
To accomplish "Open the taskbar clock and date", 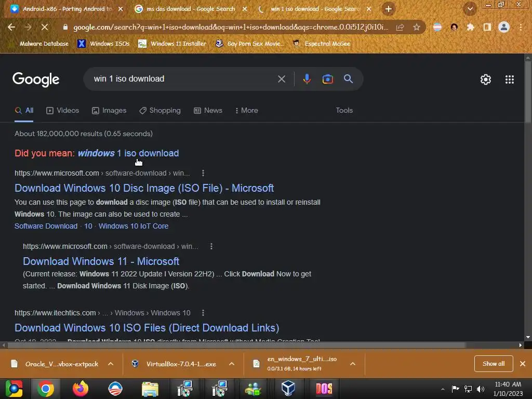I will [x=508, y=389].
